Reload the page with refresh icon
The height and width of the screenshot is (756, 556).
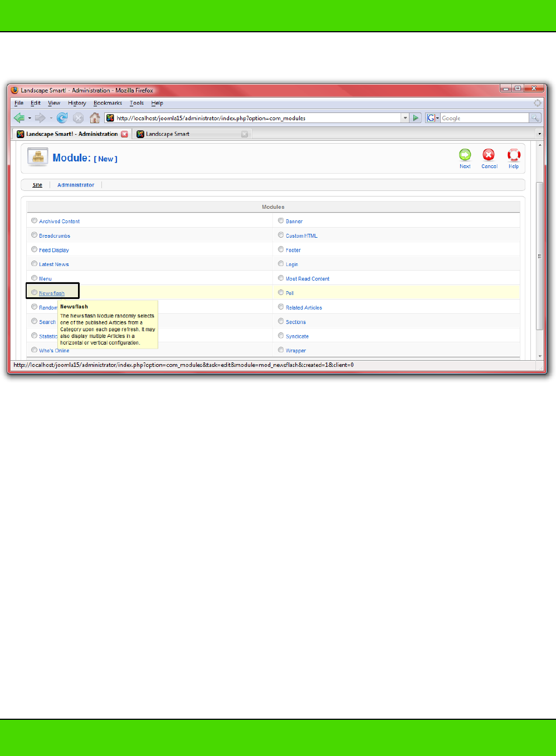(x=62, y=117)
